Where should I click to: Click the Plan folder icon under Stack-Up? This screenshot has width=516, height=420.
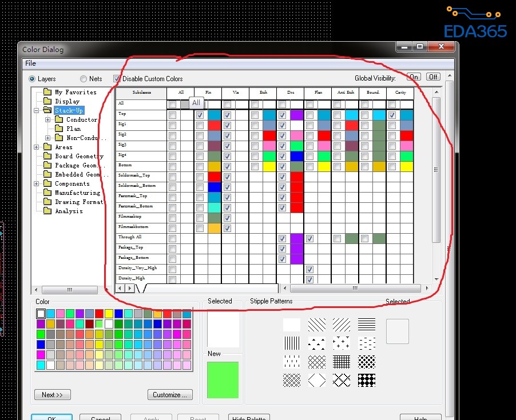[x=59, y=128]
